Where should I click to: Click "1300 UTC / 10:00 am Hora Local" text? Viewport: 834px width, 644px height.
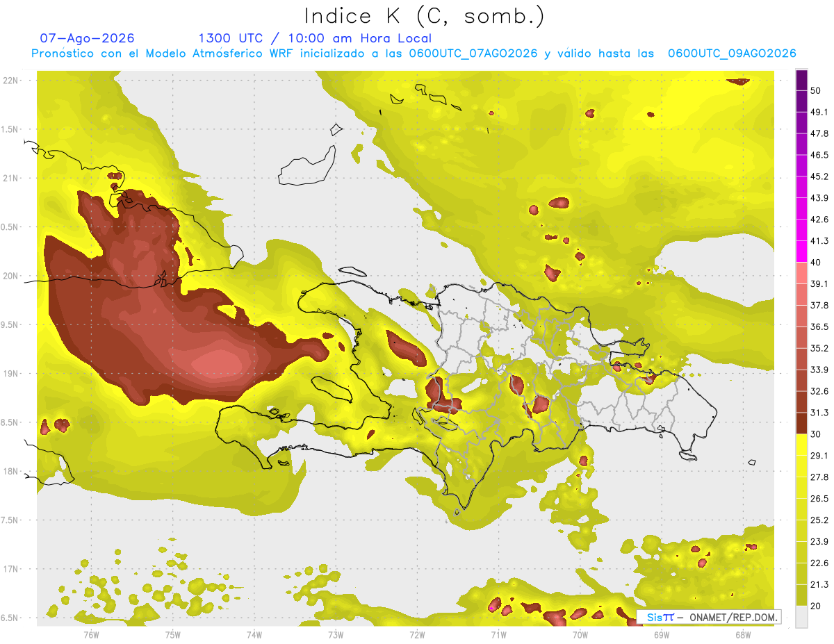(315, 38)
